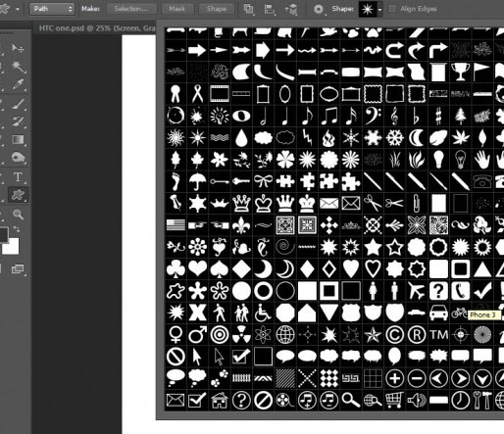Pick the solid heart card shape
The height and width of the screenshot is (434, 504).
pyautogui.click(x=197, y=269)
